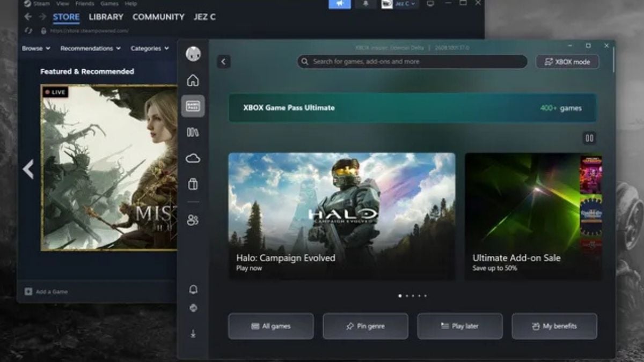Open Steam notifications bell

(x=365, y=3)
